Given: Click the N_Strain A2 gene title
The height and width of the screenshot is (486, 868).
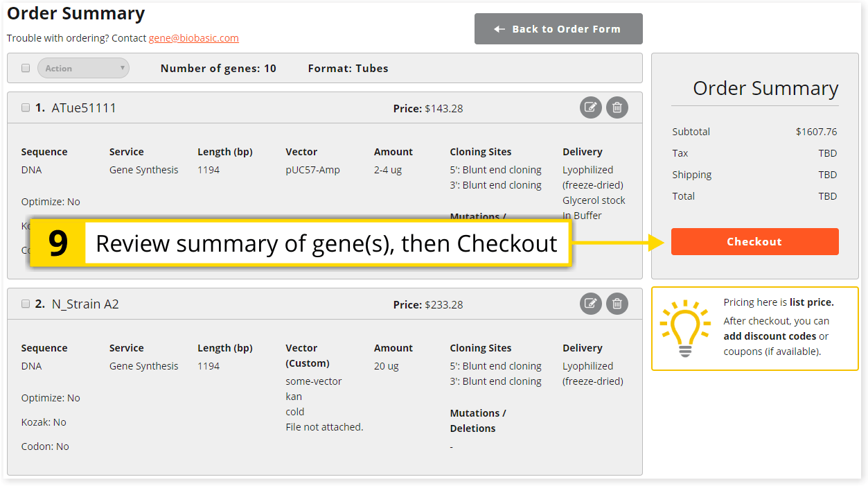Looking at the screenshot, I should 85,304.
